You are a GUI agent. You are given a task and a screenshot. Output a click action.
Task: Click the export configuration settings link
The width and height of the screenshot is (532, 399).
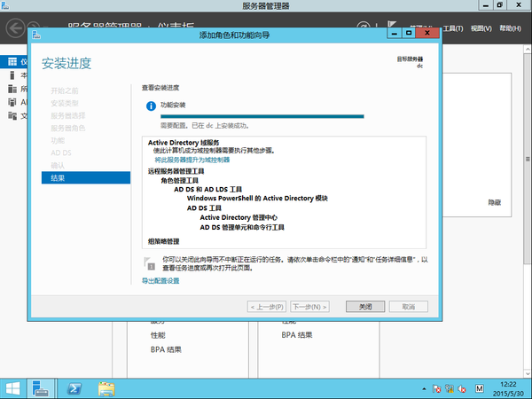coord(160,280)
